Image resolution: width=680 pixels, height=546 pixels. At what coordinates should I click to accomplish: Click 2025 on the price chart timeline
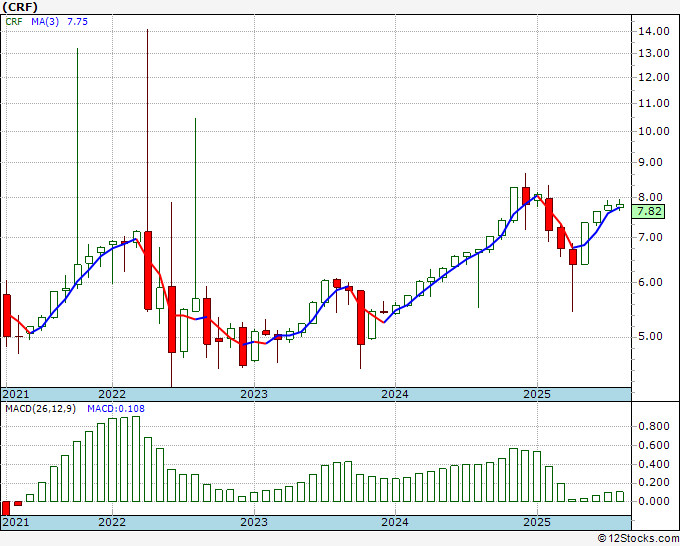(x=537, y=394)
